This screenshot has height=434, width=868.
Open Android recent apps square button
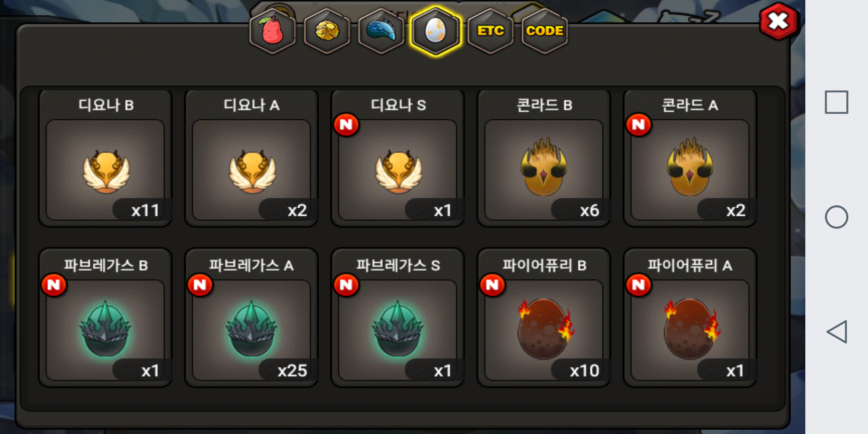[836, 102]
